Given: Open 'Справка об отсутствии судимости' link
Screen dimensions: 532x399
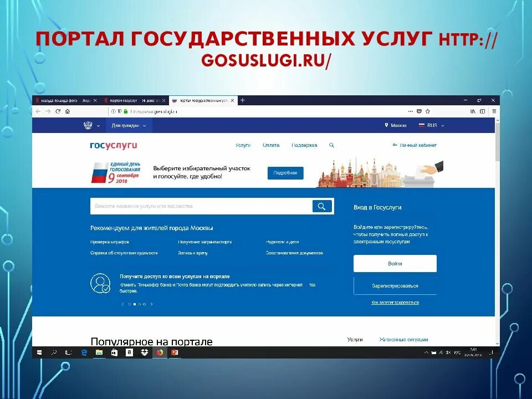Looking at the screenshot, I should 124,253.
